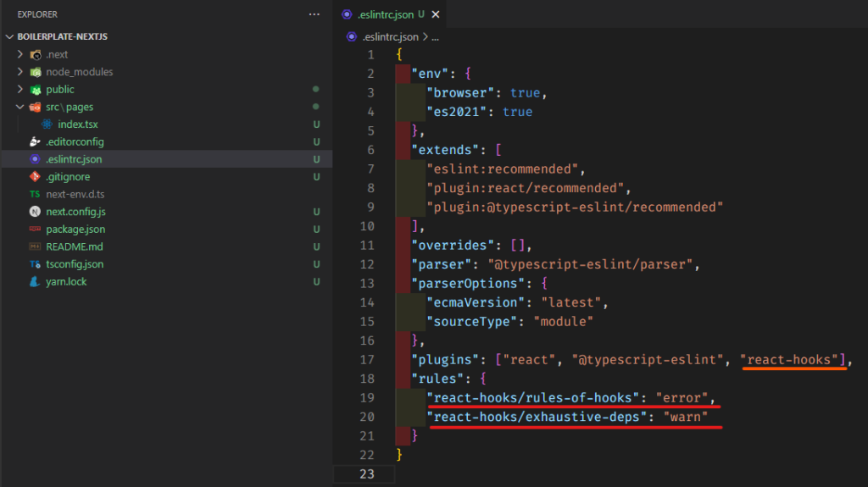Image resolution: width=868 pixels, height=487 pixels.
Task: Click the ESLint icon in the breadcrumb
Action: 352,36
